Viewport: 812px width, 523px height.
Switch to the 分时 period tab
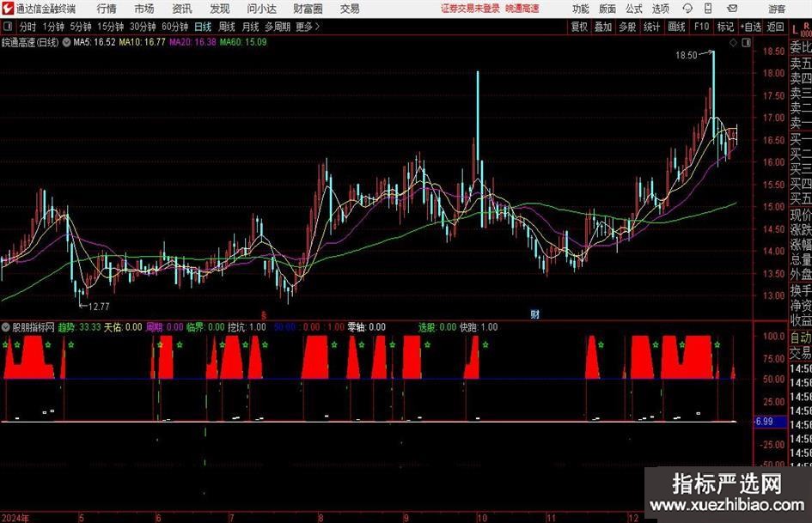tap(28, 27)
